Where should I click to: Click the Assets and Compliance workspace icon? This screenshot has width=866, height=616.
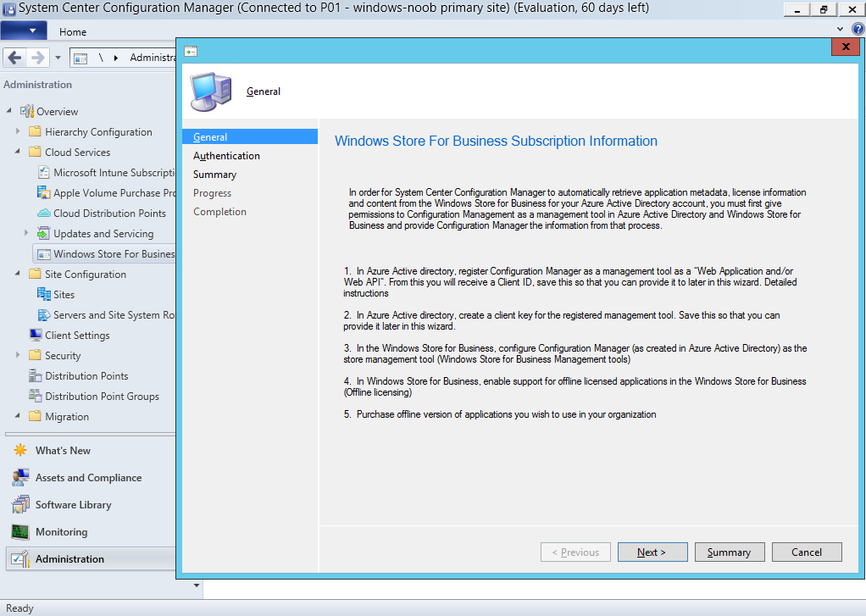[20, 477]
